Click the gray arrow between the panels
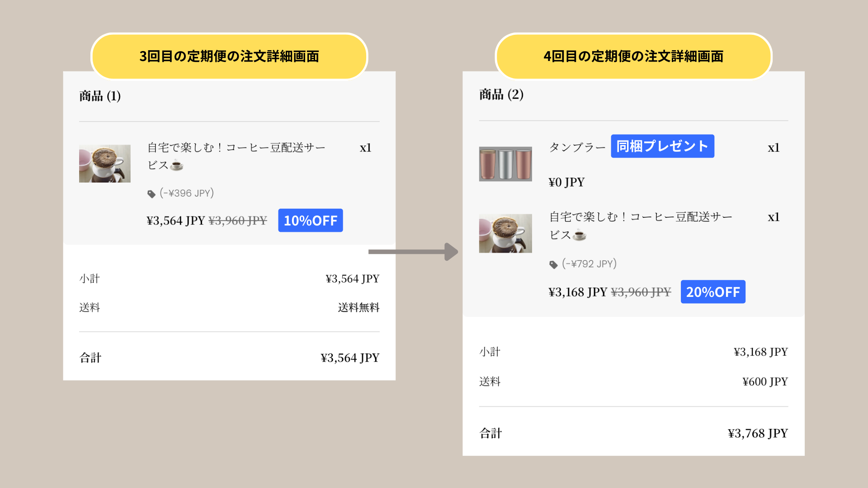 click(x=413, y=252)
